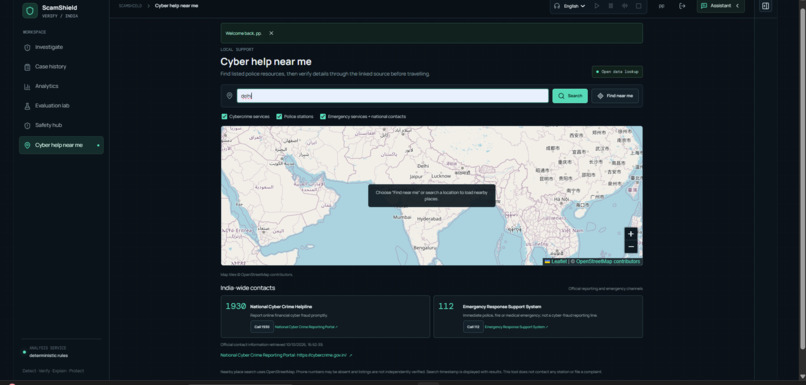Click the Analytics bar chart icon
This screenshot has height=385, width=806.
click(x=27, y=86)
